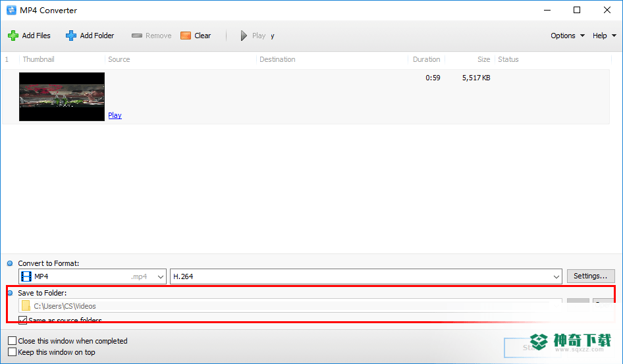Image resolution: width=623 pixels, height=364 pixels.
Task: Click the 0:59 duration value
Action: (433, 78)
